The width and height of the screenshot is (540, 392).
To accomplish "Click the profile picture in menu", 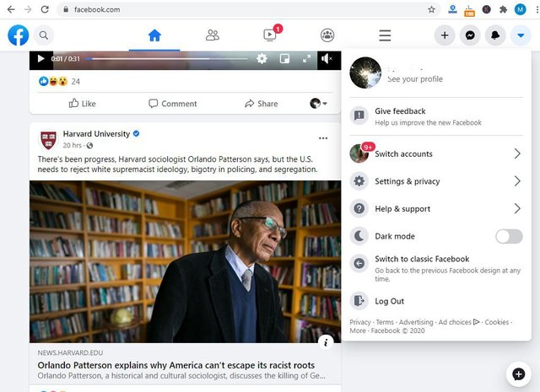I will pos(365,72).
